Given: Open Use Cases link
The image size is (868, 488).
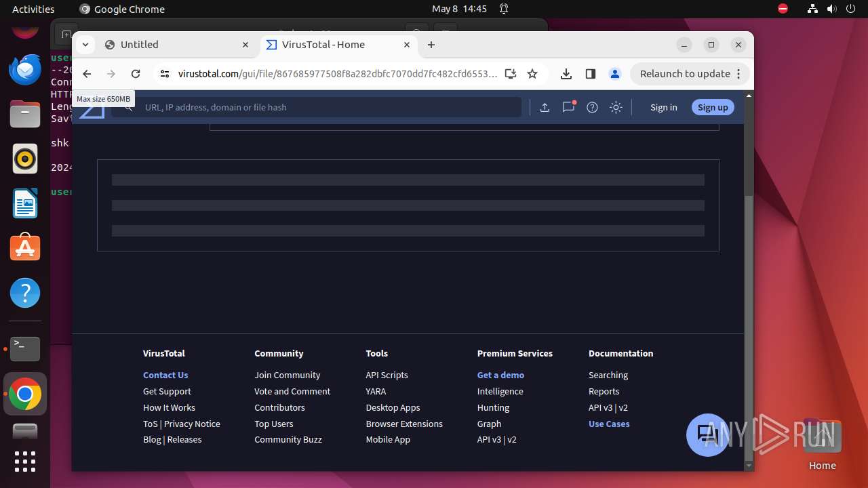Looking at the screenshot, I should tap(609, 424).
